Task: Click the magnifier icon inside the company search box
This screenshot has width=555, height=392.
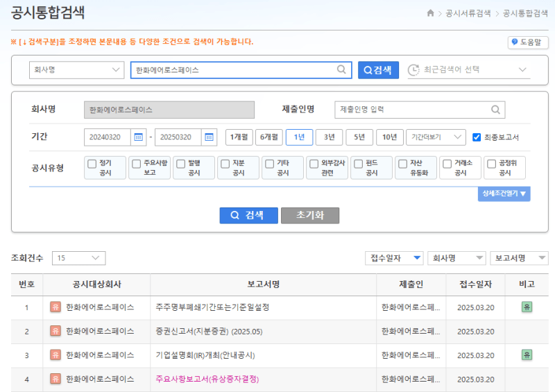Action: click(341, 69)
